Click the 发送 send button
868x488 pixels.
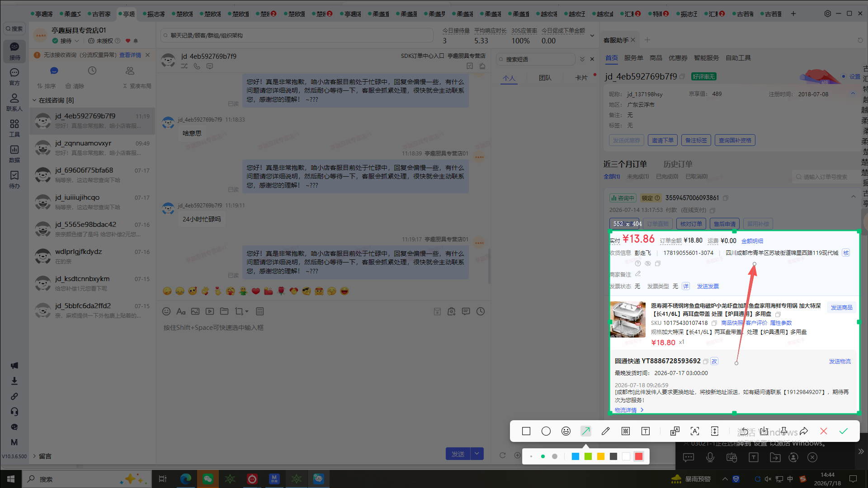pyautogui.click(x=458, y=454)
